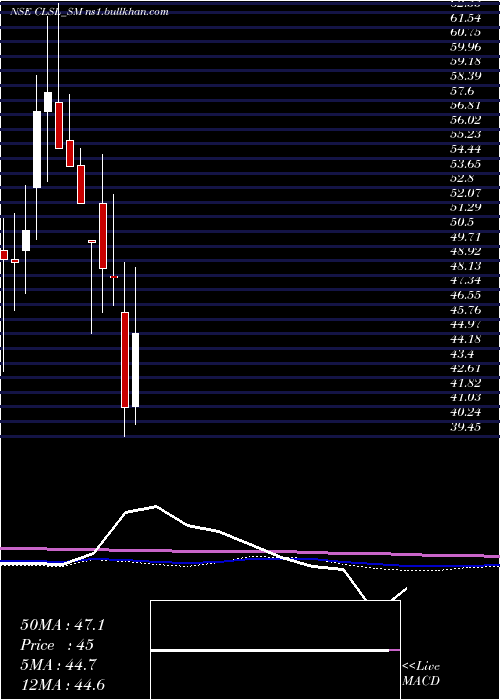This screenshot has width=500, height=700.
Task: Click the 48.92 price level label
Action: [466, 251]
